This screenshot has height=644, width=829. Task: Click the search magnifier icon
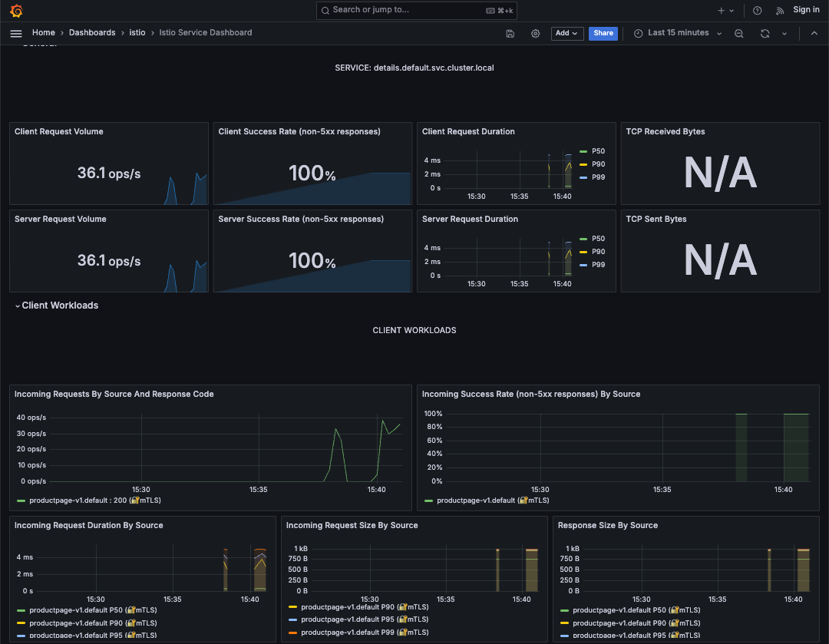coord(325,10)
